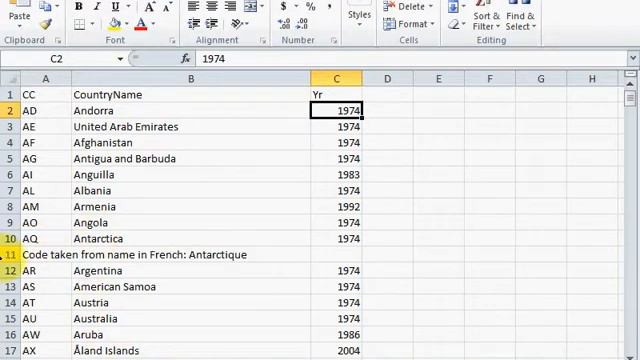This screenshot has height=360, width=640.
Task: Click the Insert Function fx icon
Action: click(186, 59)
